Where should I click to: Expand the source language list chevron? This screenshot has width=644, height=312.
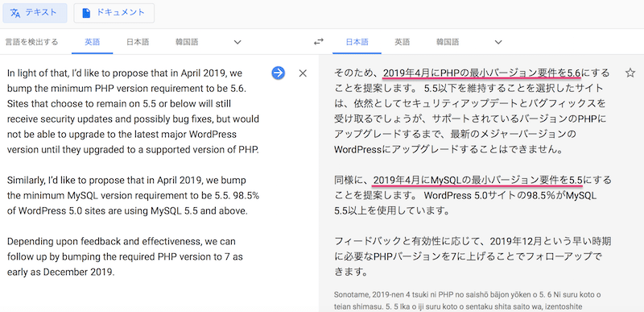237,42
